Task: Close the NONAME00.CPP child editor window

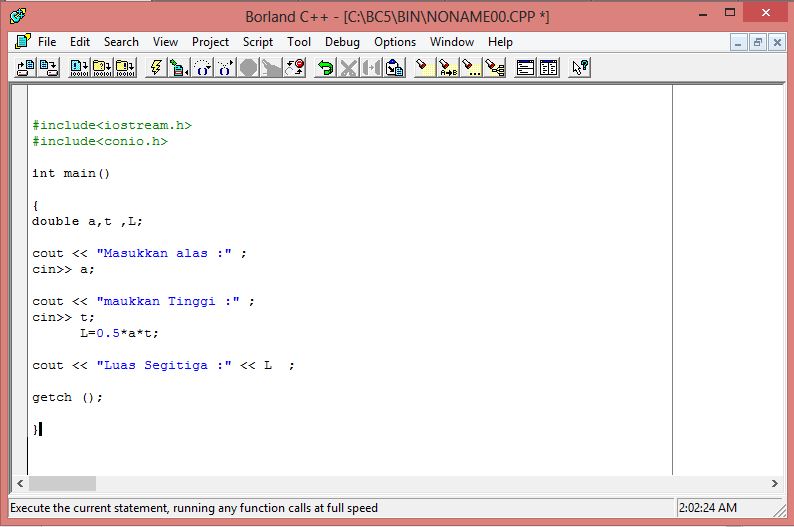Action: [777, 43]
